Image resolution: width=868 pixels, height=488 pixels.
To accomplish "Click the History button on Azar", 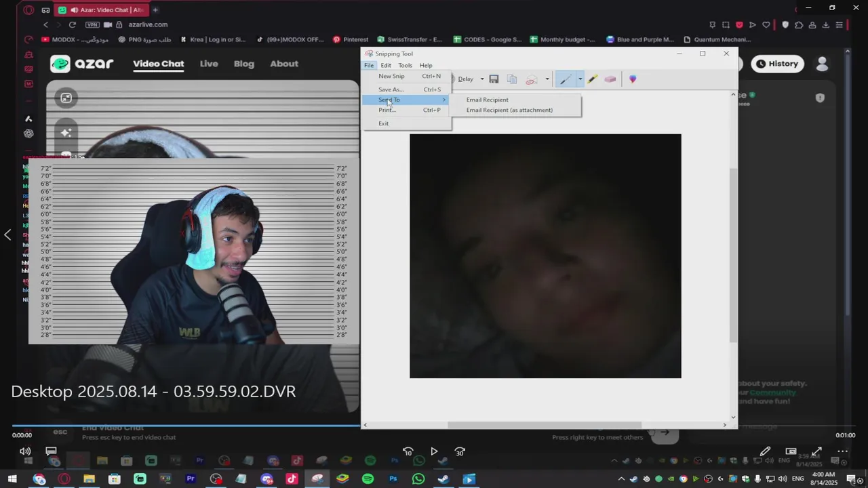I will tap(777, 64).
